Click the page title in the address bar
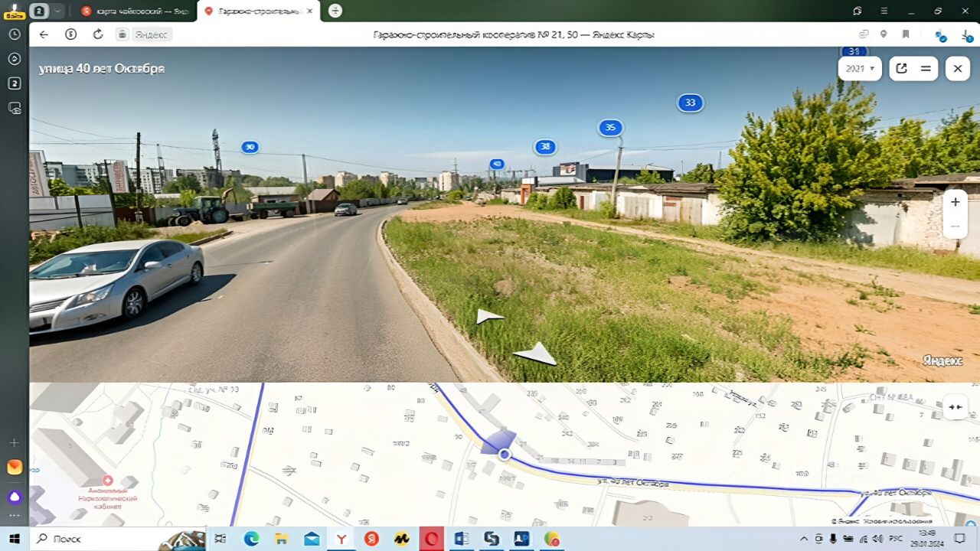Image resolution: width=980 pixels, height=551 pixels. tap(513, 34)
